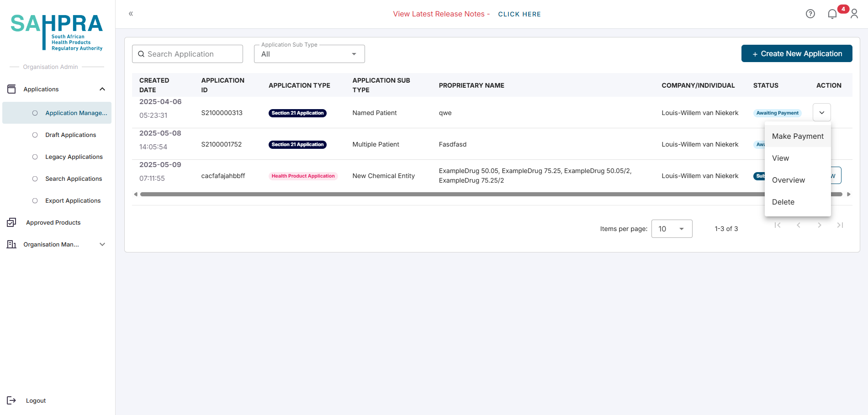Click the scrollbar right arrow
This screenshot has width=868, height=415.
[849, 194]
